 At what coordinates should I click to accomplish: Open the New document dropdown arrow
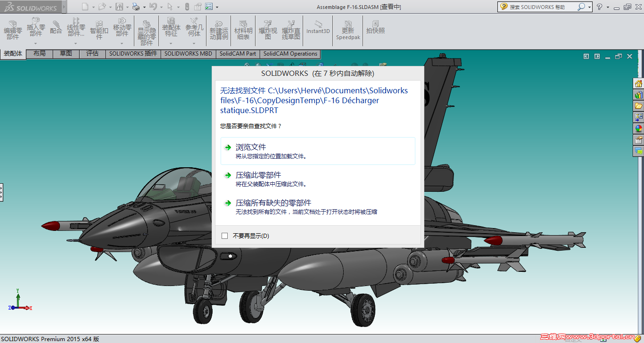pos(93,8)
